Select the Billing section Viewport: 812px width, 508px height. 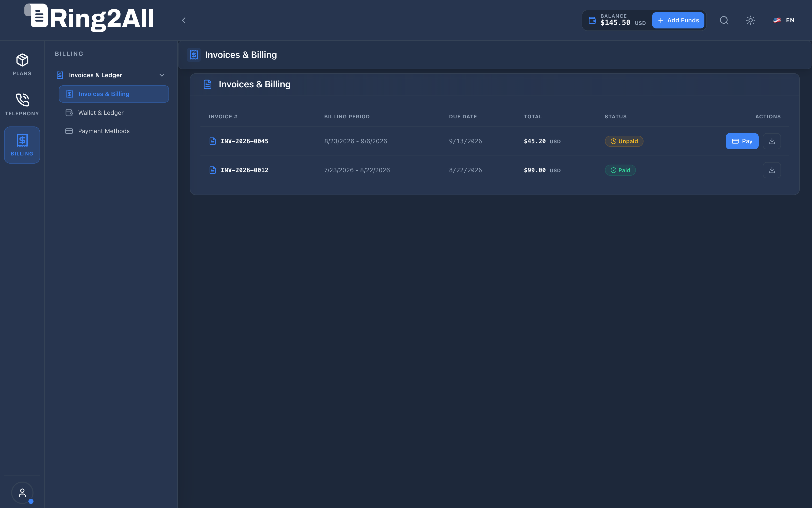click(22, 145)
